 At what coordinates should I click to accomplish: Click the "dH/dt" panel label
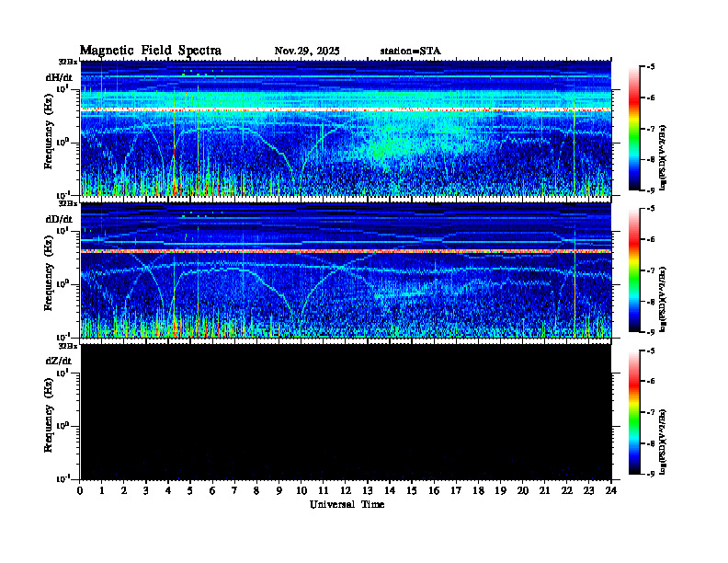(59, 77)
